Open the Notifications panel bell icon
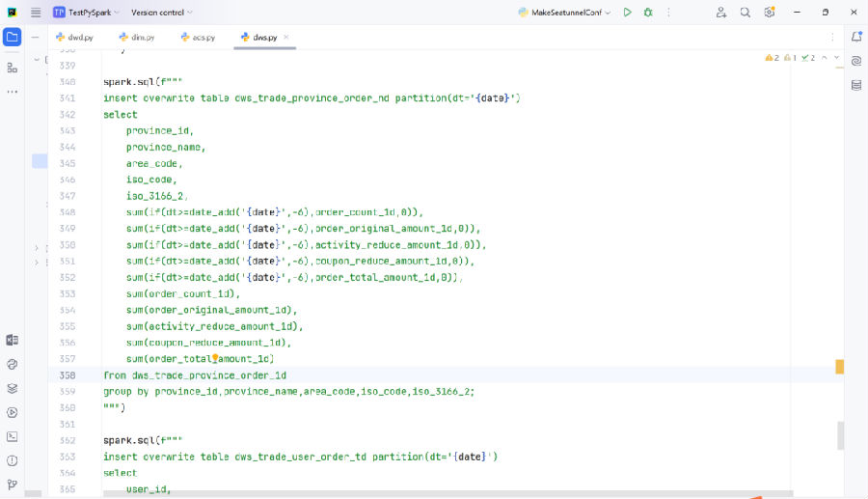The image size is (868, 499). click(855, 37)
